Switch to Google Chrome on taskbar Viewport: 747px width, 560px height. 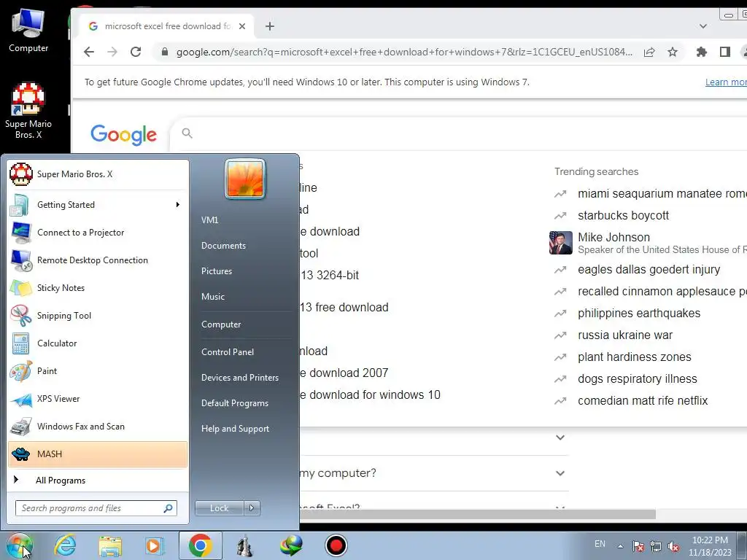click(200, 545)
